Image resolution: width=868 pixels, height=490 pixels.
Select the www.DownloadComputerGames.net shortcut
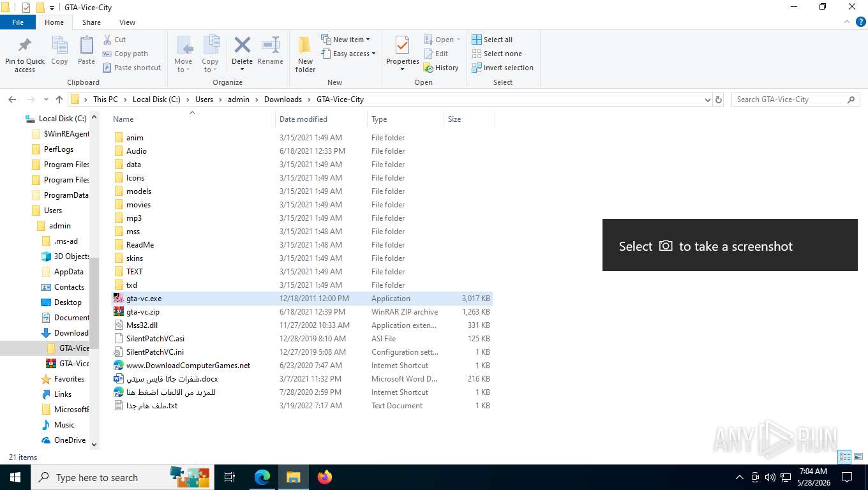(302, 366)
